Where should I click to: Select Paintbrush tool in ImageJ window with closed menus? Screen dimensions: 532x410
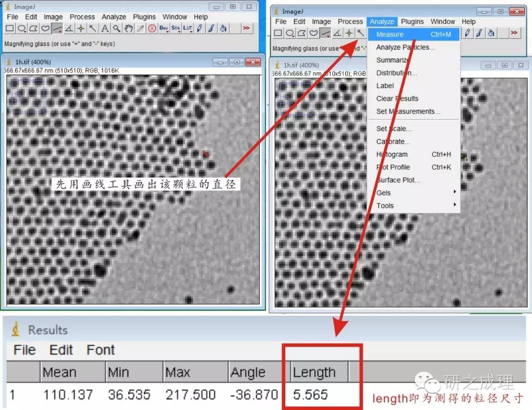212,28
